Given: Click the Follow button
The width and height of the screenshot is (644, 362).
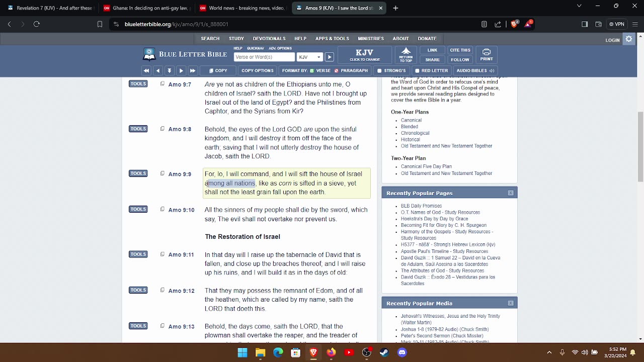Looking at the screenshot, I should coord(460,59).
